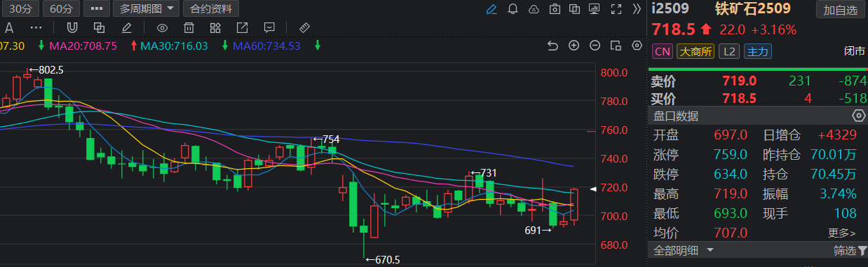Viewport: 868px width, 267px height.
Task: Click 振幅 3.74% value
Action: [838, 193]
